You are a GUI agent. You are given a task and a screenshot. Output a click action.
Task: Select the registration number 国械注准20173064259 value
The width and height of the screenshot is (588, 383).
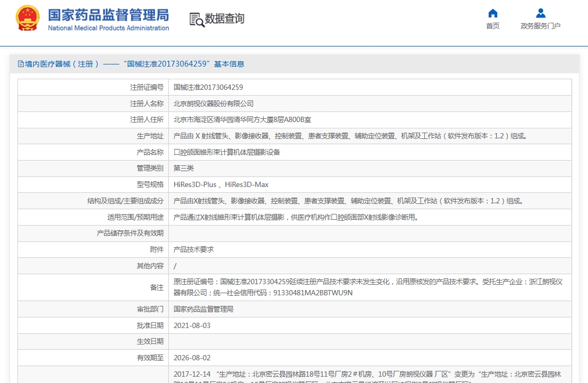pyautogui.click(x=208, y=88)
